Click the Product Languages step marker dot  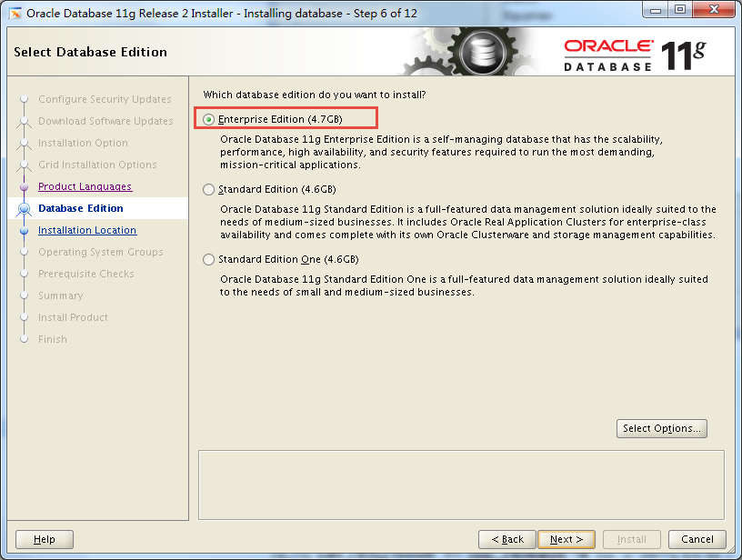[x=23, y=186]
